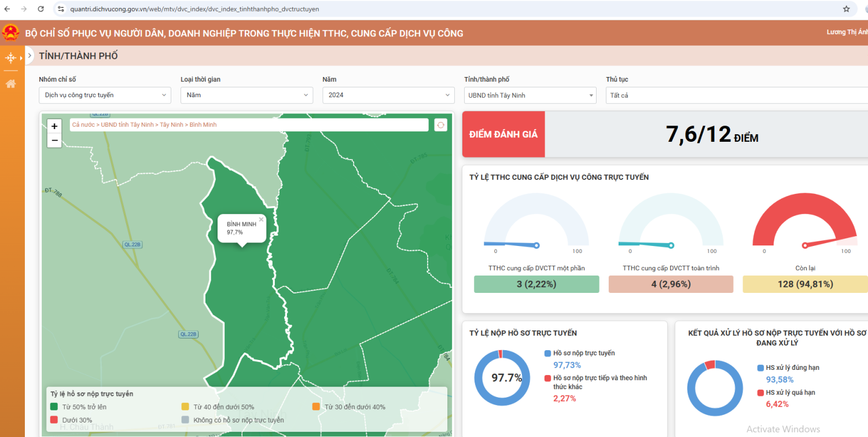The height and width of the screenshot is (437, 868).
Task: Click 'Cả nước' in map breadcrumb
Action: click(x=83, y=125)
